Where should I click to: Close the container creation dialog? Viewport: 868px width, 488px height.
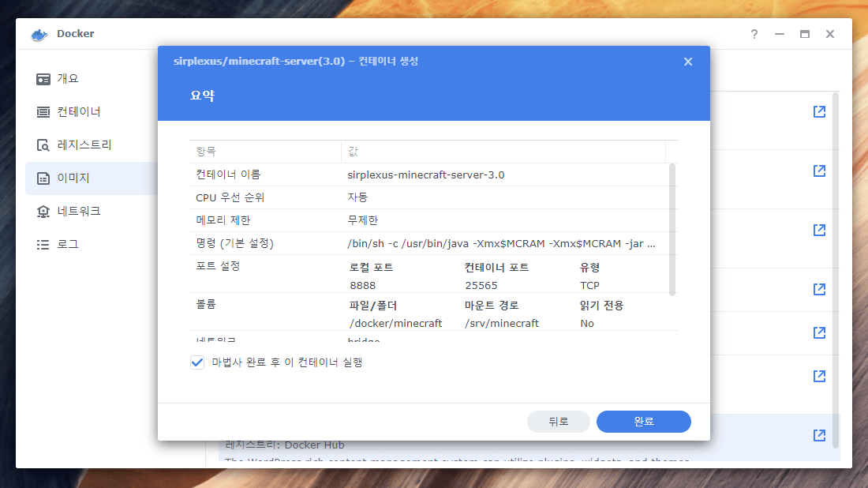tap(688, 62)
